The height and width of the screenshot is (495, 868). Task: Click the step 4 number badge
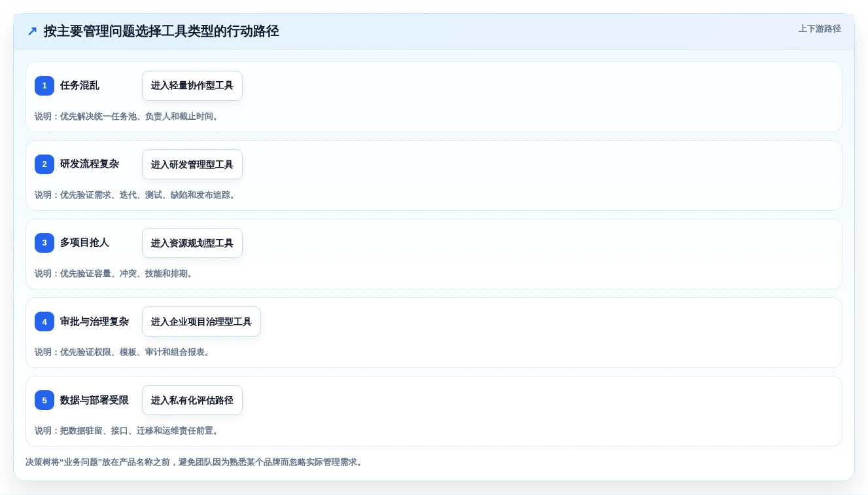[44, 321]
